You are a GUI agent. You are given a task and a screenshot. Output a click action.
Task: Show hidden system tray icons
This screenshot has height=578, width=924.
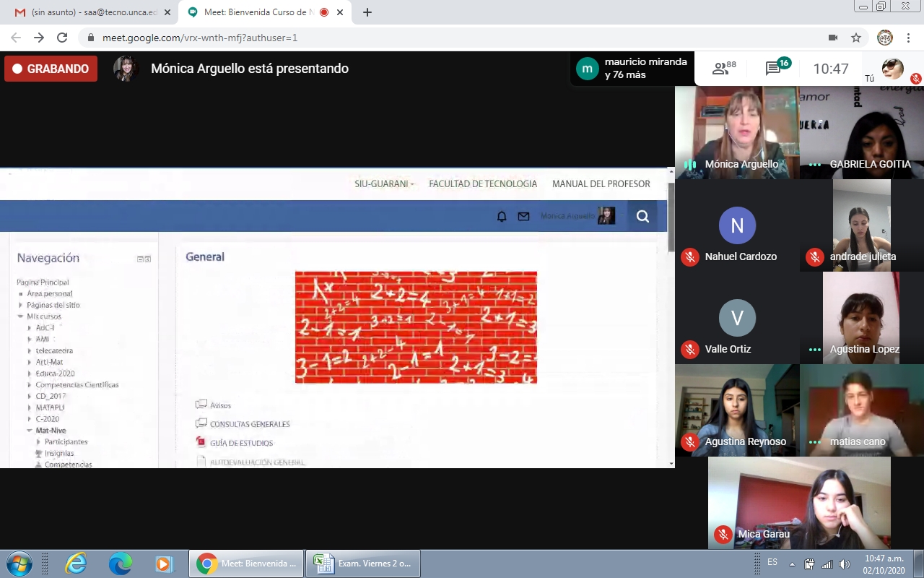click(x=792, y=564)
